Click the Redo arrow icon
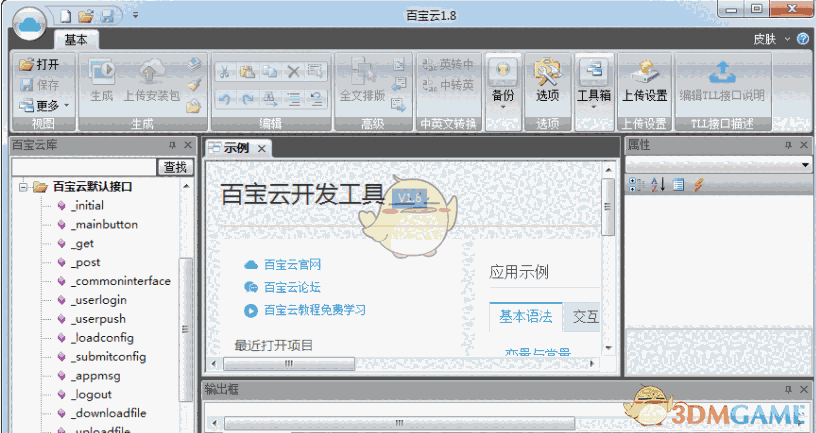The image size is (816, 433). point(247,98)
